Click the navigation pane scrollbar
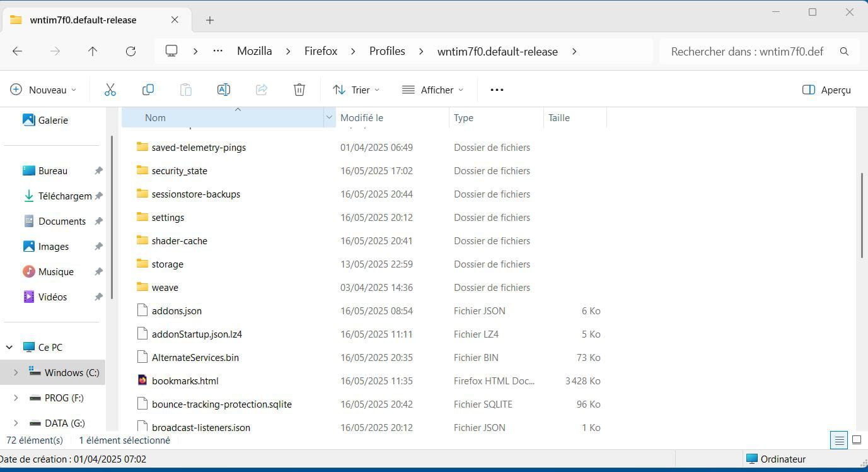Viewport: 868px width, 472px height. (112, 218)
